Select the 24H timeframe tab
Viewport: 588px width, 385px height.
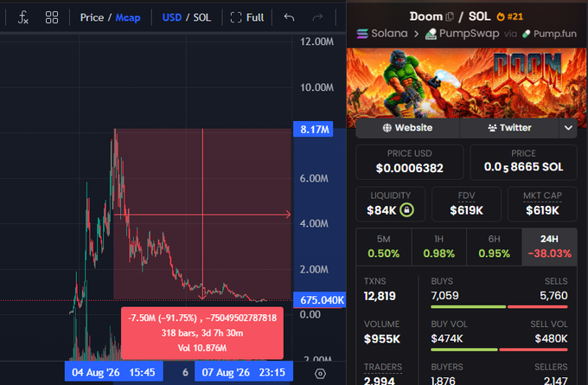[x=549, y=247]
